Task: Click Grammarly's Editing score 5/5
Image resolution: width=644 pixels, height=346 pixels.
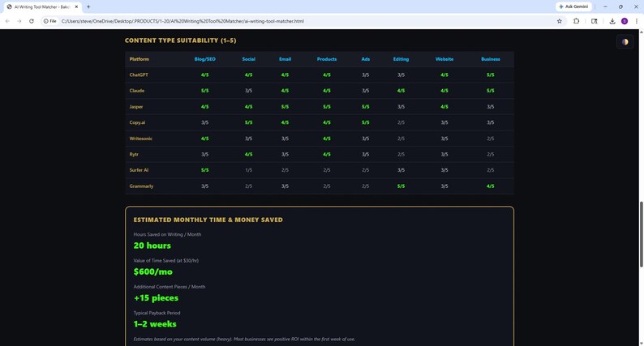Action: click(x=401, y=186)
